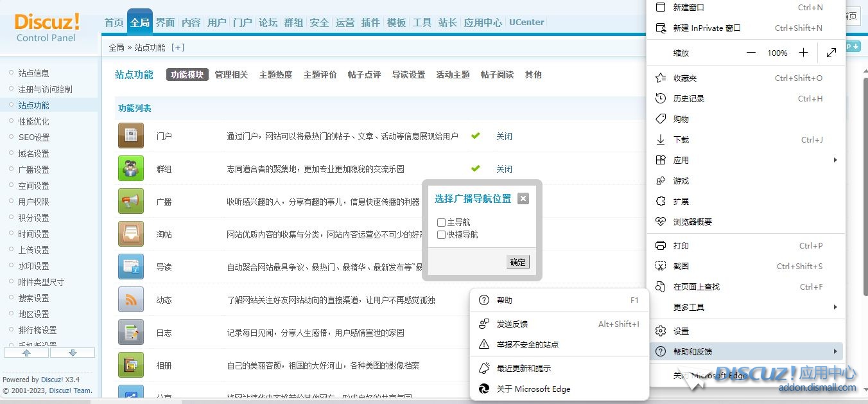Click the 关闭 link for 门户
868x404 pixels.
(x=504, y=136)
